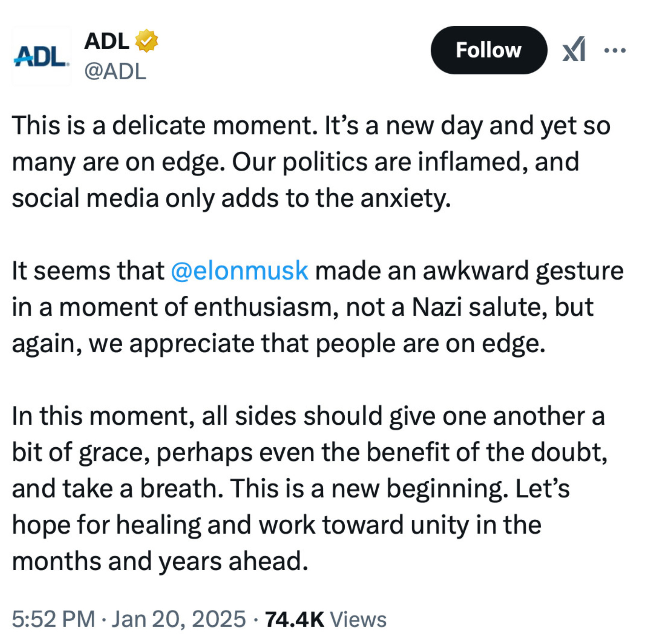This screenshot has height=644, width=646.
Task: Click the final line "months and years ahead."
Action: (x=160, y=561)
